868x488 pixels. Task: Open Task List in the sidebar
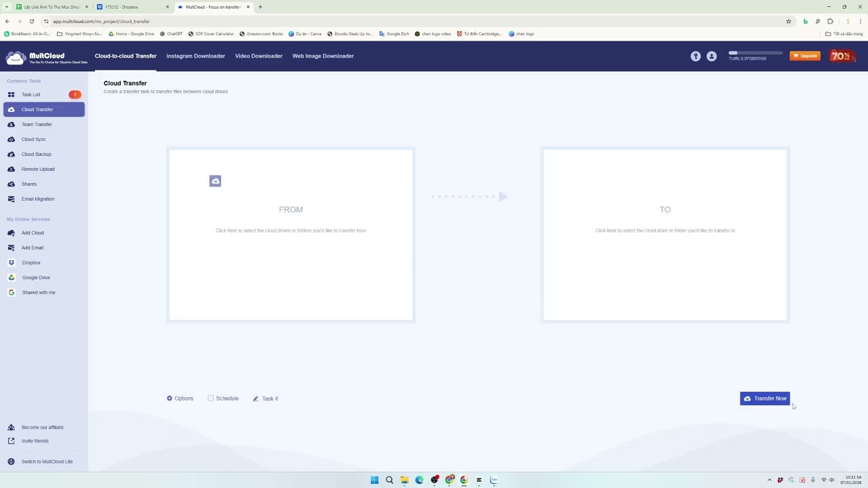coord(43,94)
